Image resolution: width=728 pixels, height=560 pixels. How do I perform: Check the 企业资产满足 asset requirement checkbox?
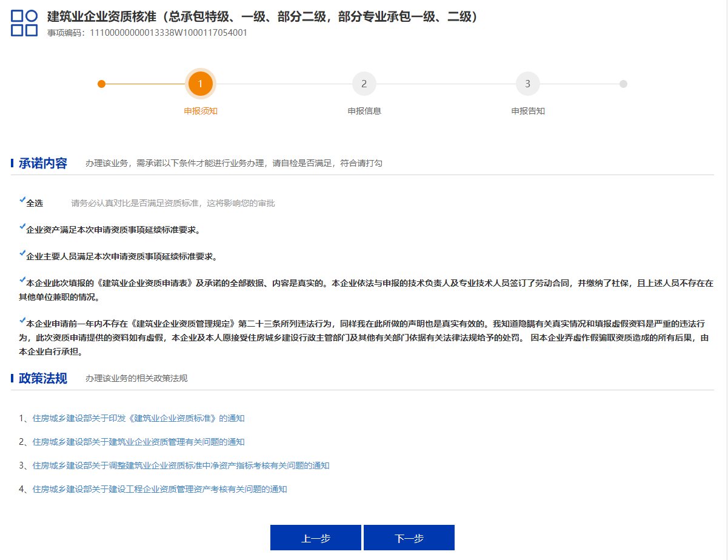coord(22,227)
